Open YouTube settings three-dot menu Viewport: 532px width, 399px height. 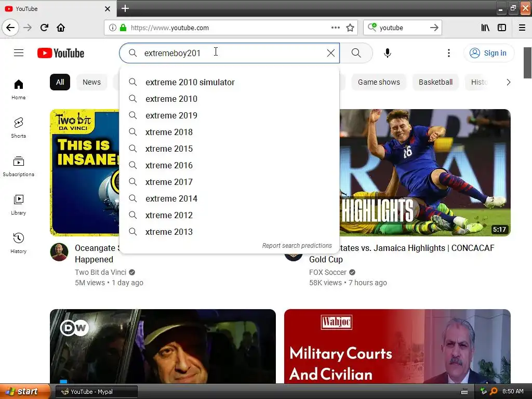(448, 53)
